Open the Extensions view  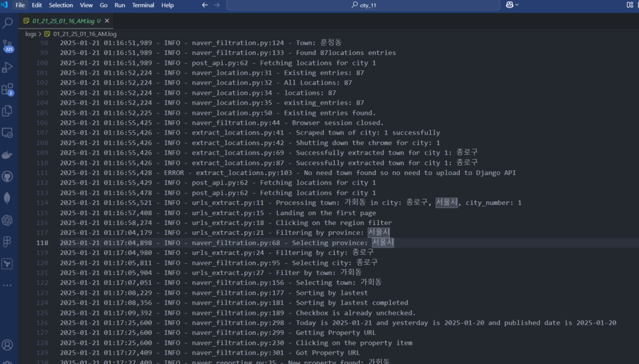tap(8, 89)
